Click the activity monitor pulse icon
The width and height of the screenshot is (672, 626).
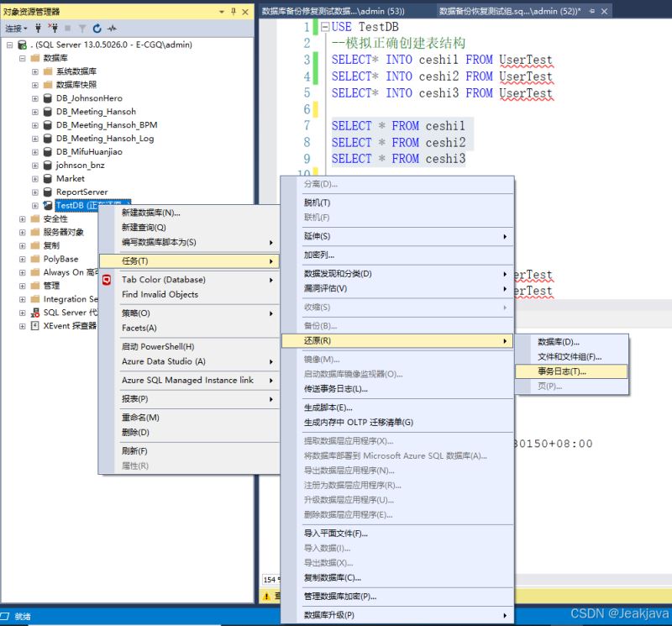112,29
